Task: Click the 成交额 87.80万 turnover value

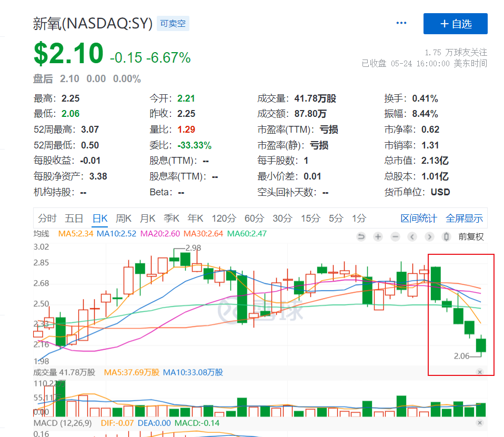Action: [310, 114]
